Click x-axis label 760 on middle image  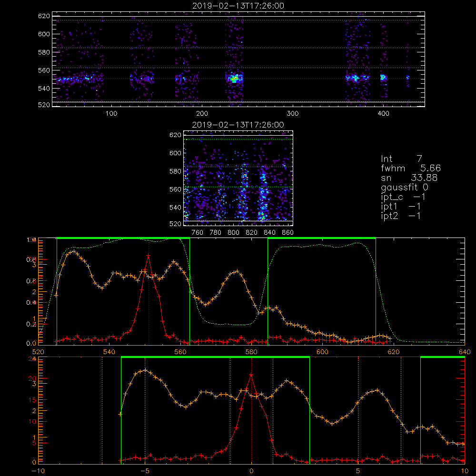(x=198, y=233)
